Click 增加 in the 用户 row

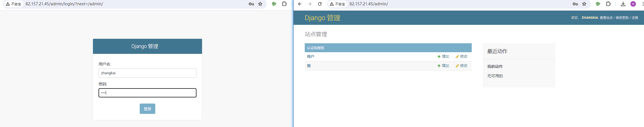[x=443, y=57]
